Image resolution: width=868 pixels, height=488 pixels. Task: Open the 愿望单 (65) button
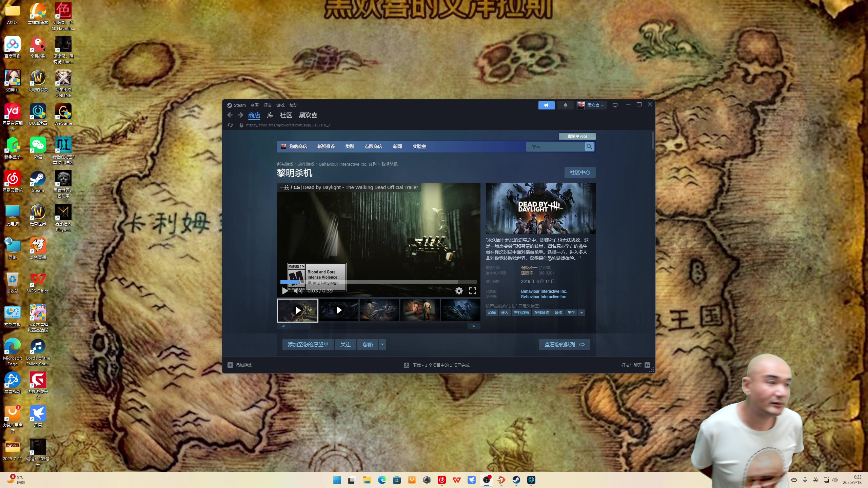pos(577,136)
